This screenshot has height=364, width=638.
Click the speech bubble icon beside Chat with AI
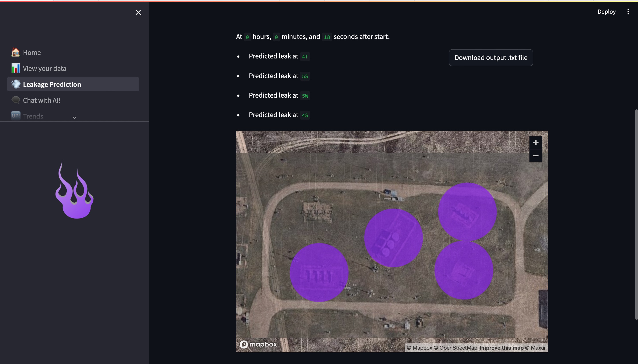tap(16, 100)
